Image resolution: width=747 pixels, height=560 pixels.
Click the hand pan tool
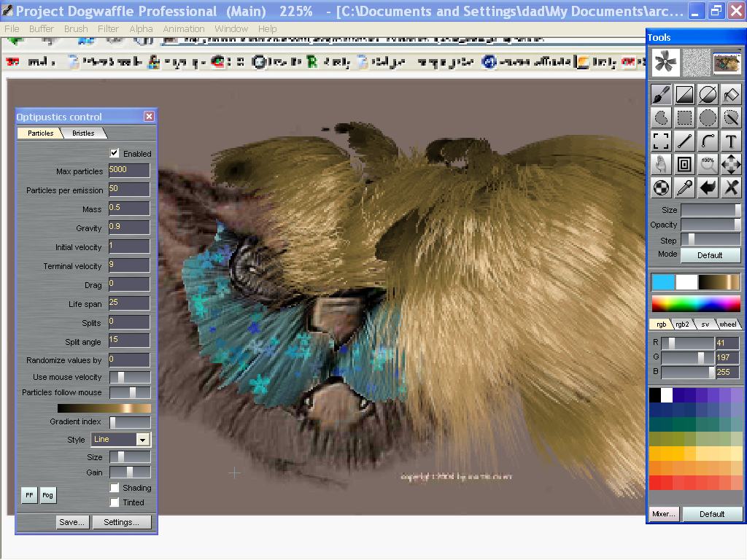(661, 164)
